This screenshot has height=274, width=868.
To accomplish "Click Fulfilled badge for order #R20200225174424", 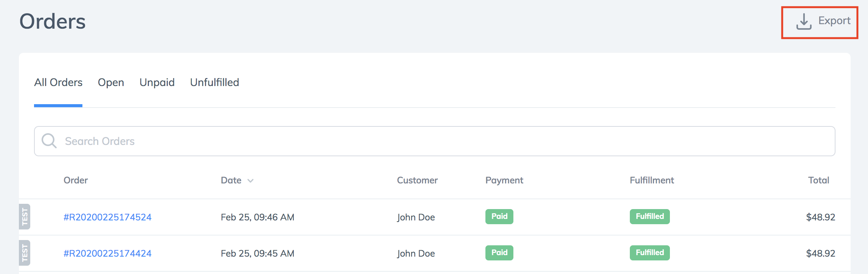I will coord(650,253).
